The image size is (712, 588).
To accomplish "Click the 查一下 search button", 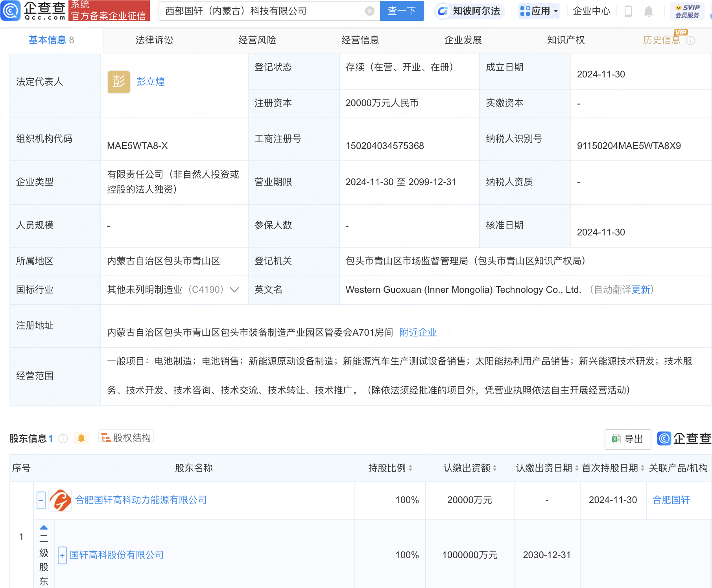I will coord(402,11).
